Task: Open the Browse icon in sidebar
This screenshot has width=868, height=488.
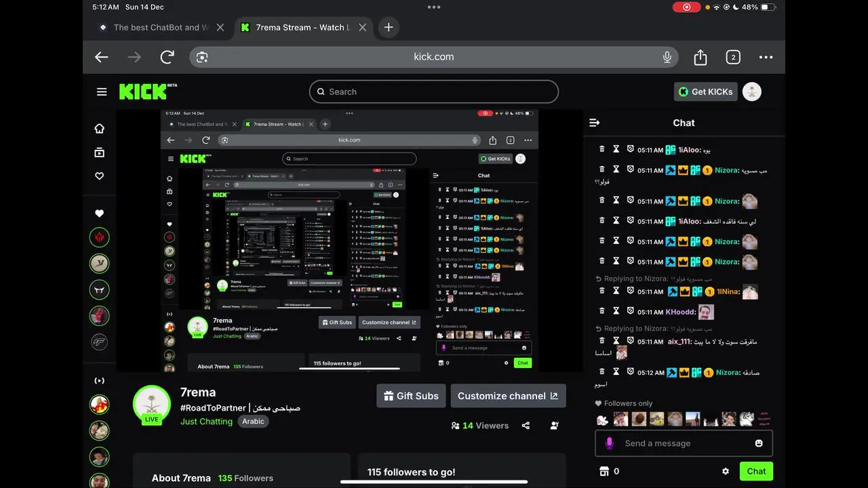Action: point(100,152)
